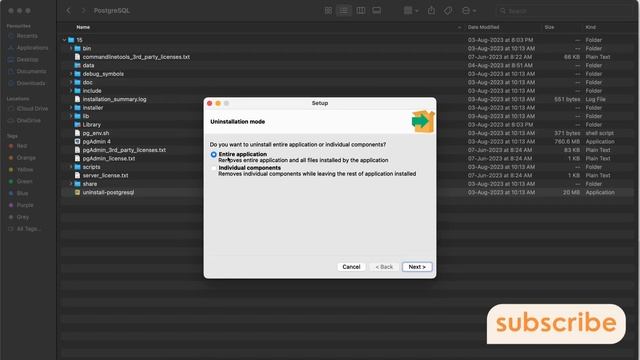Select pgAdmin_license.txt file
Image resolution: width=640 pixels, height=360 pixels.
pyautogui.click(x=109, y=158)
